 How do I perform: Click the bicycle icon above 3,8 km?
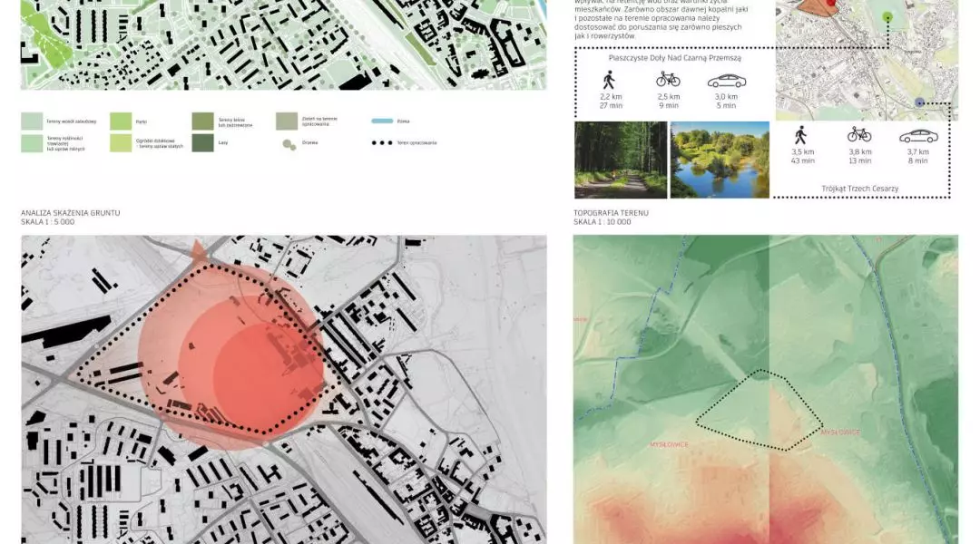click(859, 134)
